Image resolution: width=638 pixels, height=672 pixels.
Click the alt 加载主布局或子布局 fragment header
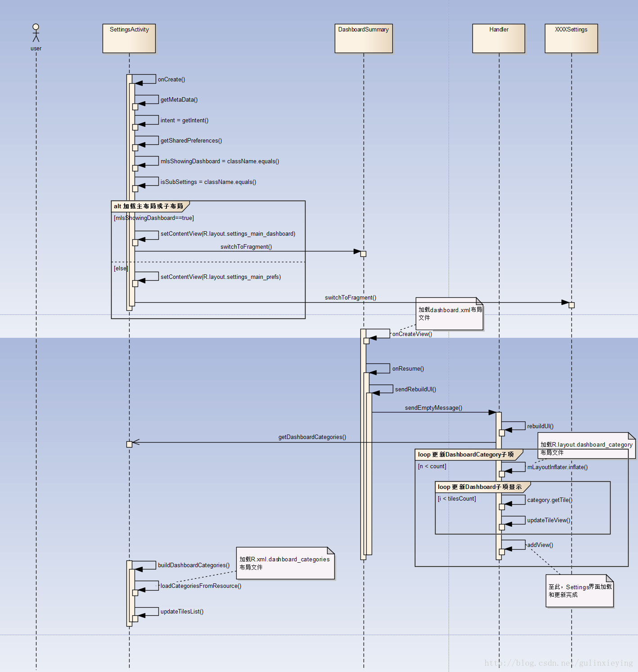click(x=150, y=206)
